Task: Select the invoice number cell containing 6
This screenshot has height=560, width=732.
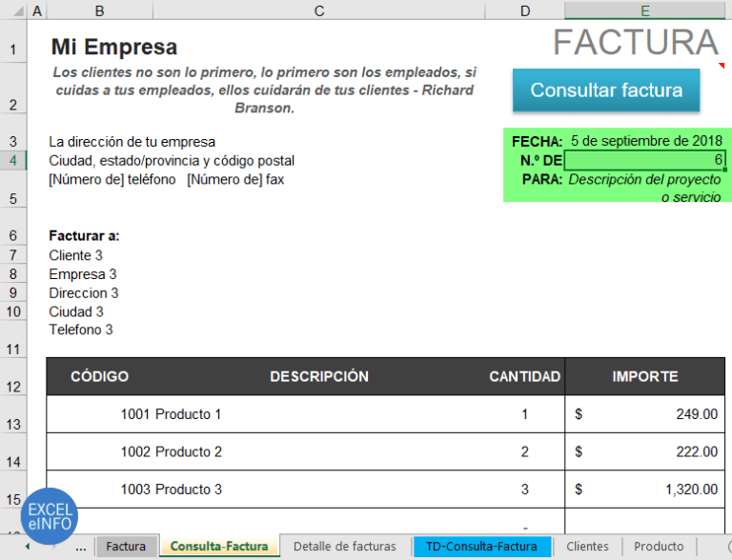Action: click(645, 160)
